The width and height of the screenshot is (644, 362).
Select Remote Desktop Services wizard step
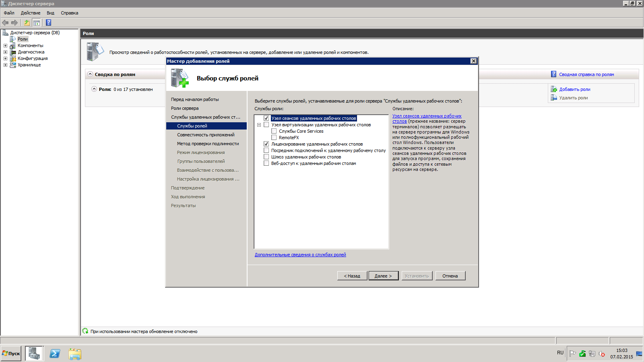pyautogui.click(x=206, y=117)
